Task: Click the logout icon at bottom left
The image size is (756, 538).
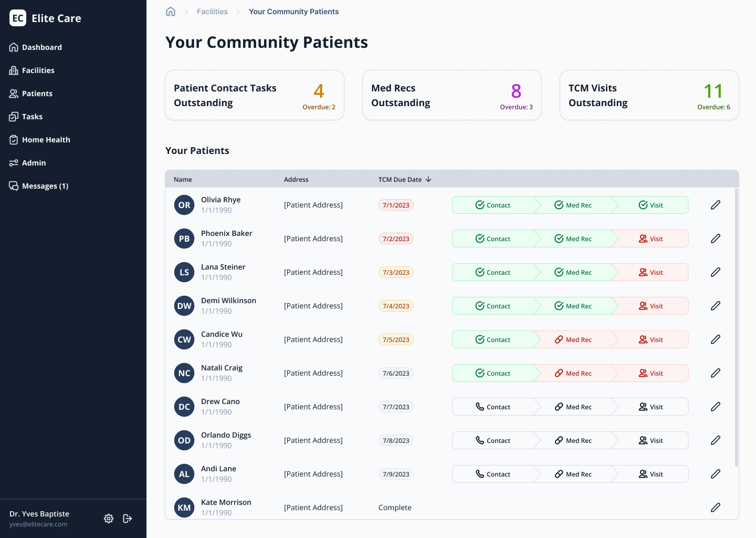Action: click(128, 519)
